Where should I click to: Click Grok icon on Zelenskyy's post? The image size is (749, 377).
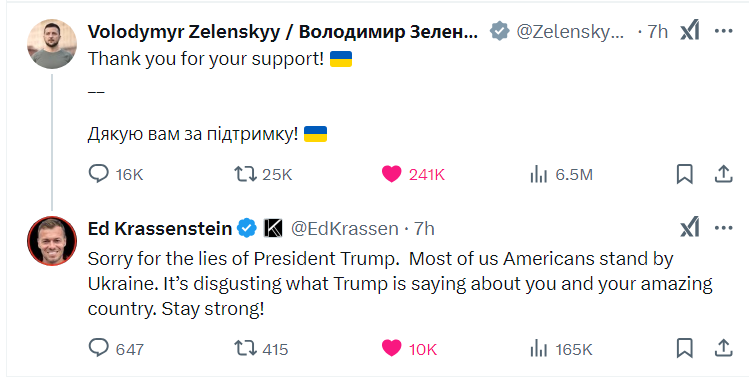pyautogui.click(x=690, y=31)
